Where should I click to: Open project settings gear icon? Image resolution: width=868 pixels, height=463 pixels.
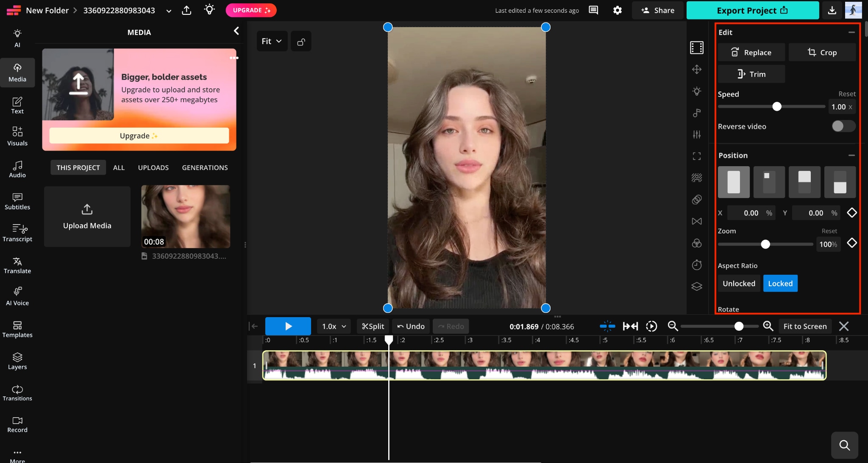click(x=618, y=10)
